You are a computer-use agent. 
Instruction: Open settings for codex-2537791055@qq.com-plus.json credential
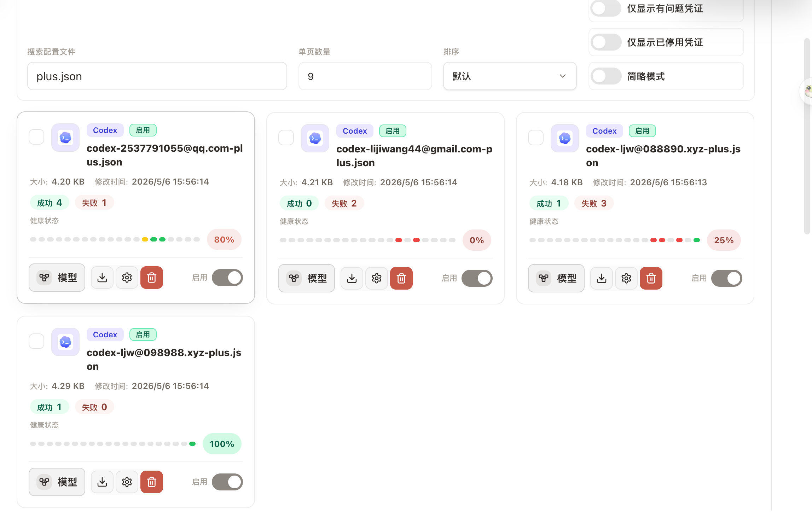click(x=127, y=278)
